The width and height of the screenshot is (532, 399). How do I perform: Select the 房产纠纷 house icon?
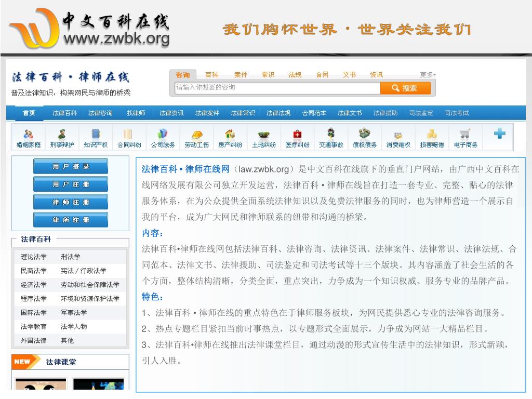[230, 134]
